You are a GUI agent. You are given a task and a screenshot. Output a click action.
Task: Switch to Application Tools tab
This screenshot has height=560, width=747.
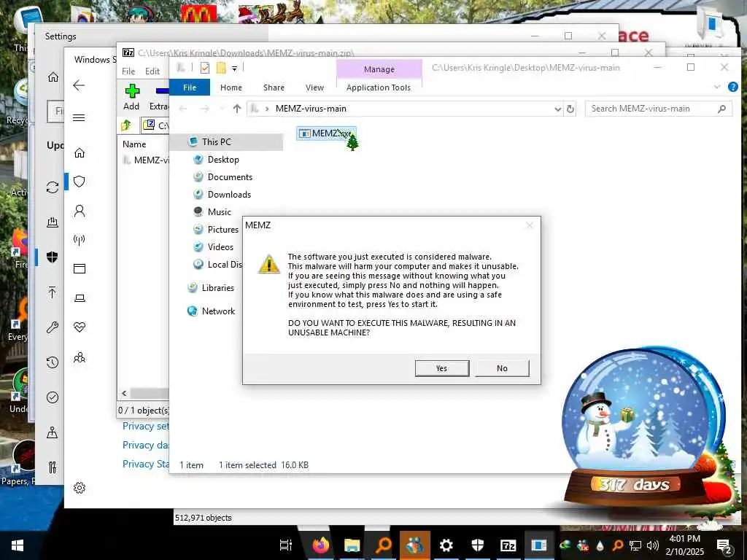(x=379, y=87)
